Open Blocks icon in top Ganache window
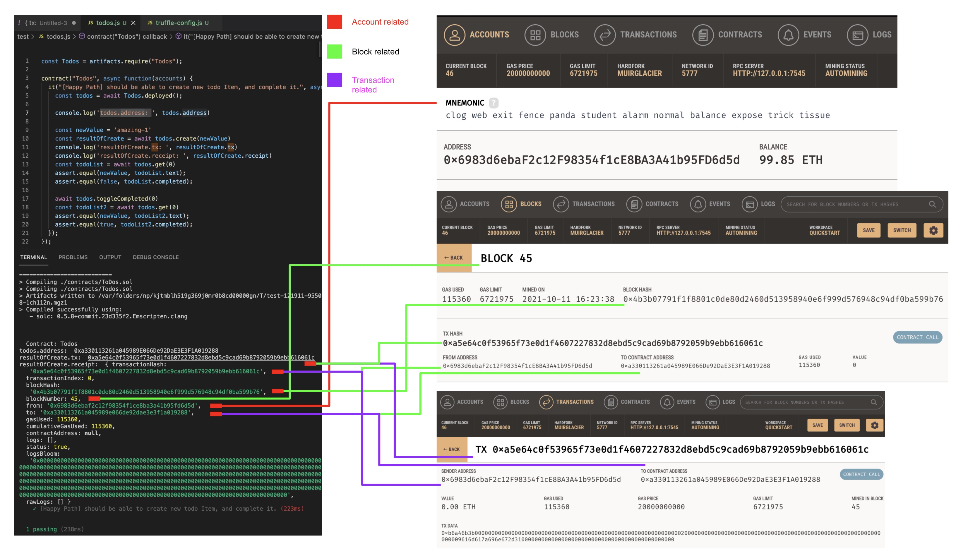 coord(535,35)
